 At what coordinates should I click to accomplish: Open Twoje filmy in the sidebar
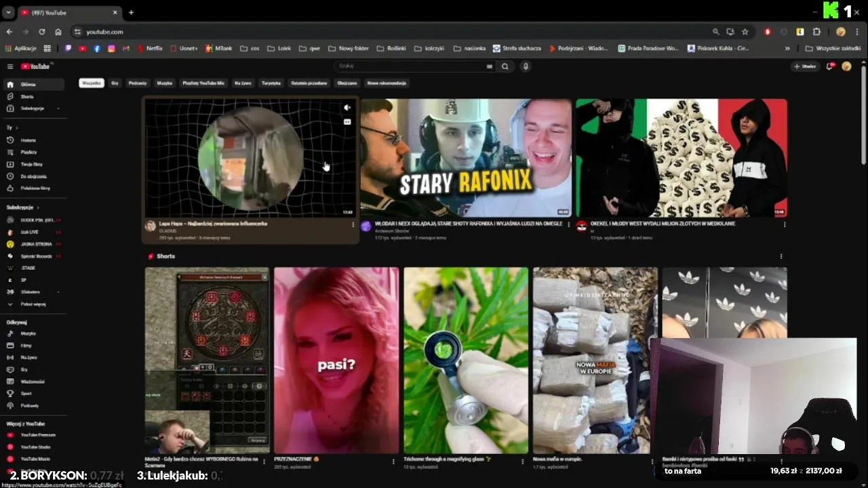click(34, 164)
